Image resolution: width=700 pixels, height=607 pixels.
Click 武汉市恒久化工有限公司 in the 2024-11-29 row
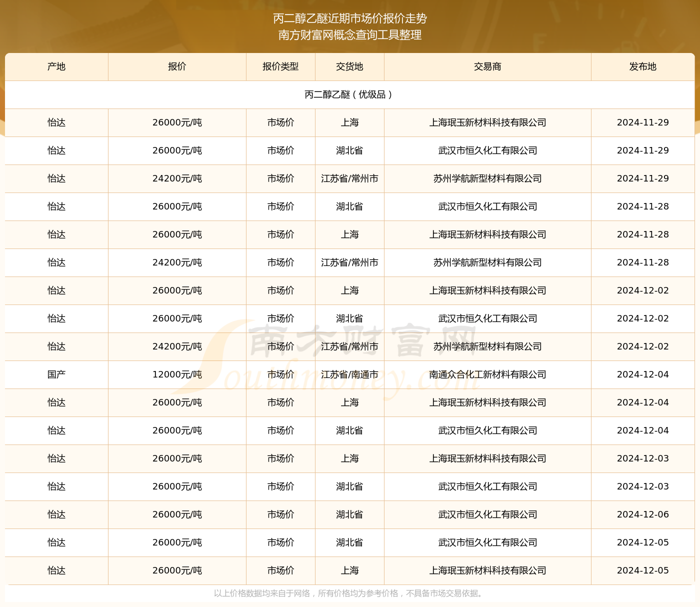click(x=487, y=150)
